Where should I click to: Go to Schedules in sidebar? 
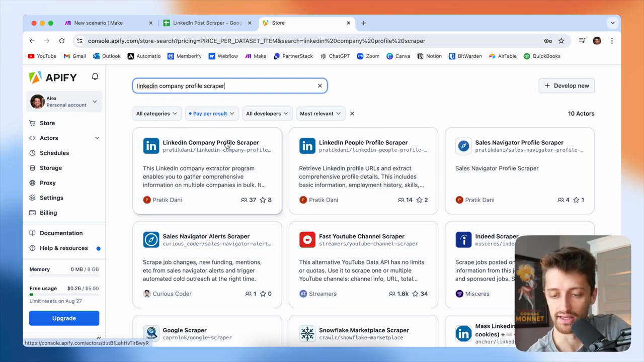click(x=54, y=153)
